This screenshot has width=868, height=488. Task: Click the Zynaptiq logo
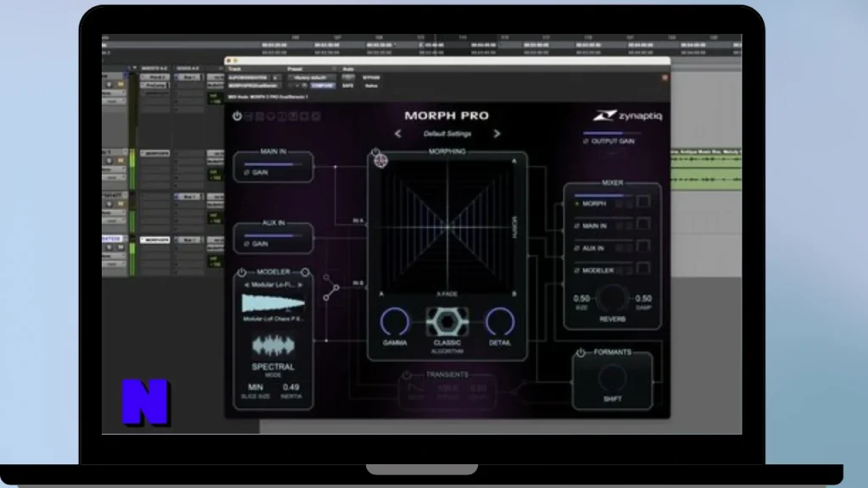click(x=627, y=115)
